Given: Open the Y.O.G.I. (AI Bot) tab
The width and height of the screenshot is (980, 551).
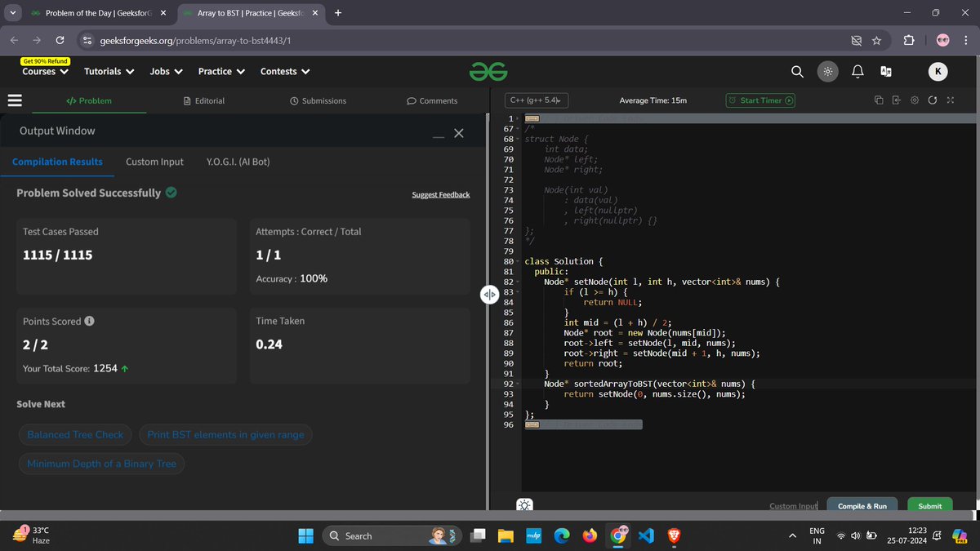Looking at the screenshot, I should pyautogui.click(x=238, y=162).
